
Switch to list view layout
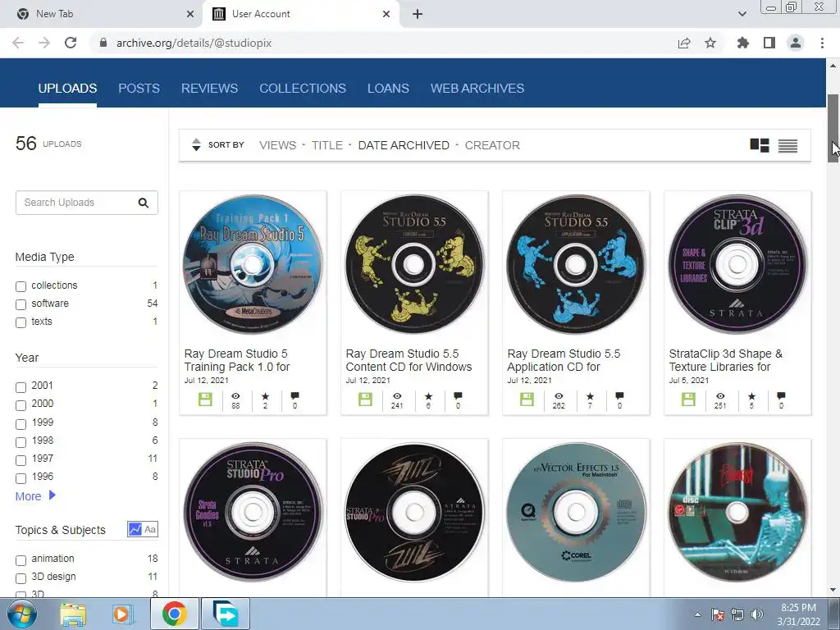pyautogui.click(x=787, y=146)
